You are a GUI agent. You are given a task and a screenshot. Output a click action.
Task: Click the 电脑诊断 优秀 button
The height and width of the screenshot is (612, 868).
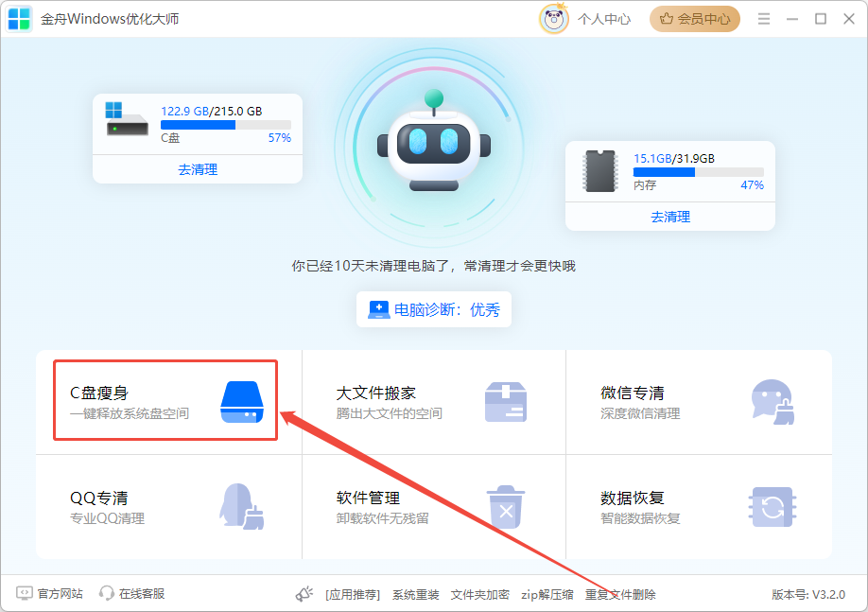[434, 309]
